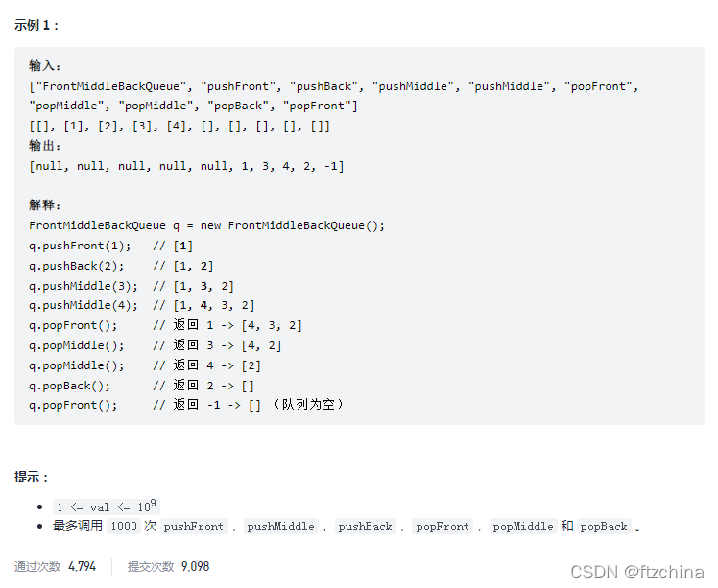Click the "通过次数 4,794" statistic

tap(56, 566)
